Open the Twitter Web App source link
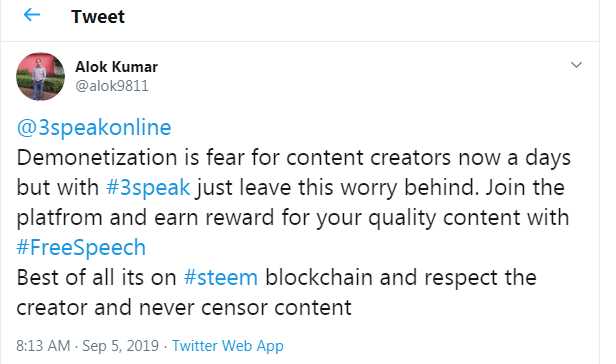616x364 pixels. (227, 346)
